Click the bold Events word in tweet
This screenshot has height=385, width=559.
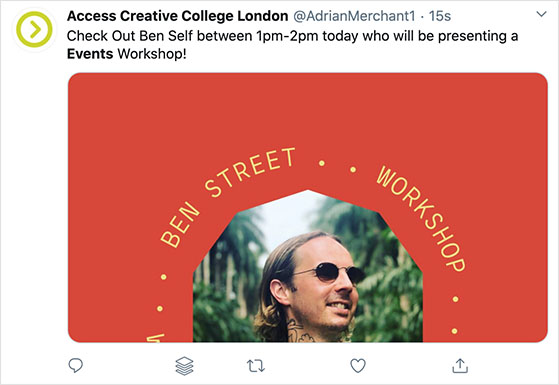[90, 54]
